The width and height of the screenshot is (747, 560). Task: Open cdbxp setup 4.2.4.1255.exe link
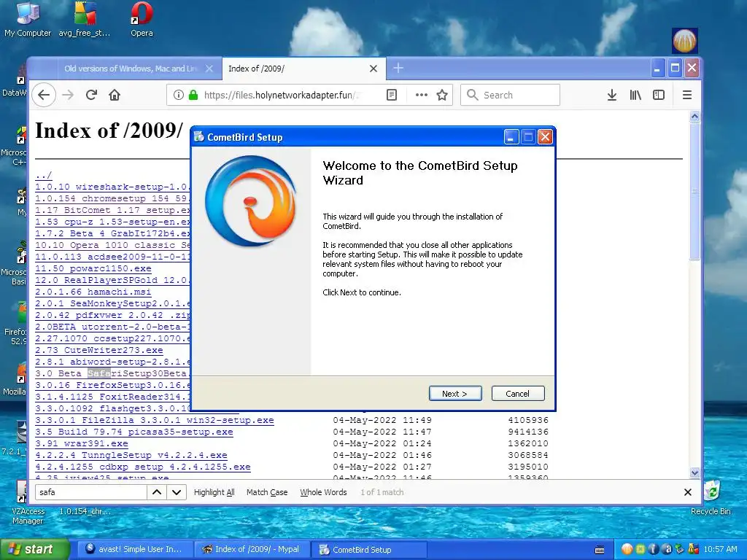[x=142, y=467]
